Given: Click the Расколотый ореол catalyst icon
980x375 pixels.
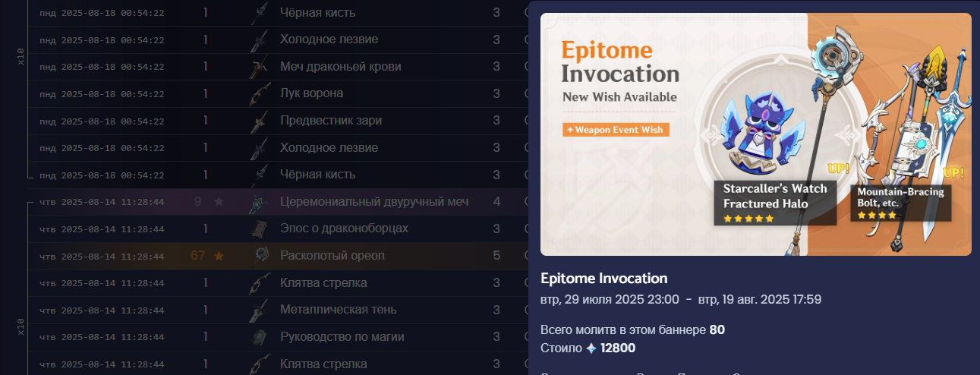Looking at the screenshot, I should pyautogui.click(x=260, y=256).
